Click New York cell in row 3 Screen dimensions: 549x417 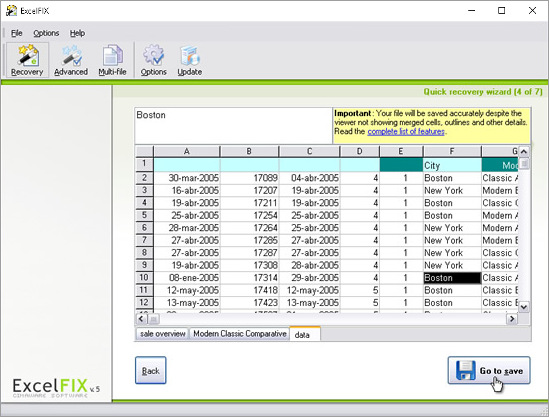(452, 190)
